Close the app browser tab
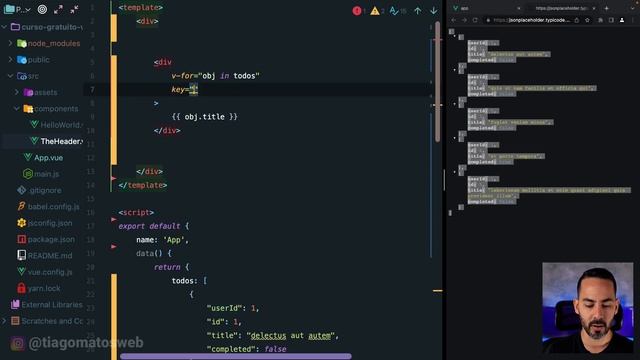The width and height of the screenshot is (640, 360). 519,8
